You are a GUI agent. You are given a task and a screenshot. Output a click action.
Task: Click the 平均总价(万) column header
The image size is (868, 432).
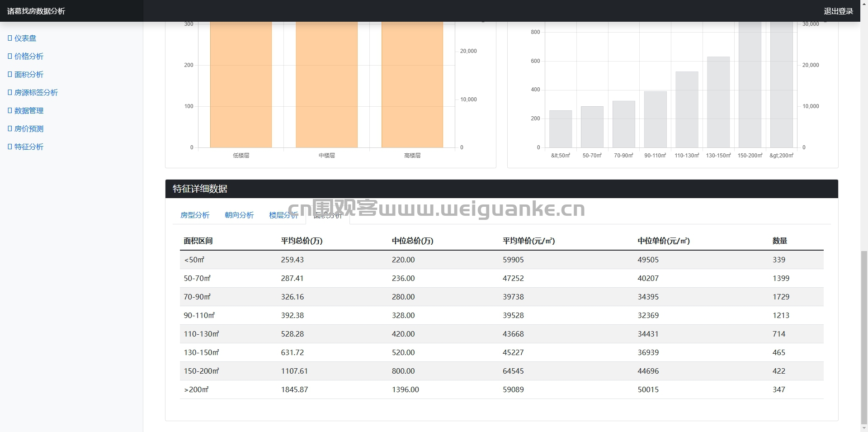point(302,241)
